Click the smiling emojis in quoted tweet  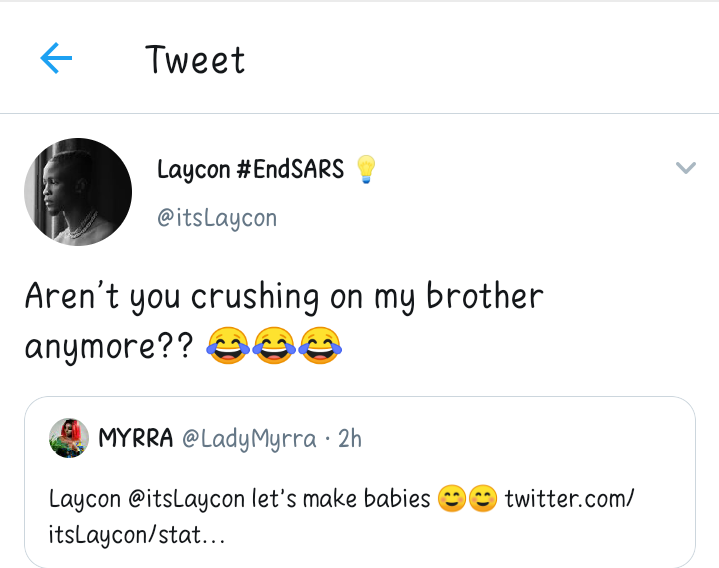468,499
